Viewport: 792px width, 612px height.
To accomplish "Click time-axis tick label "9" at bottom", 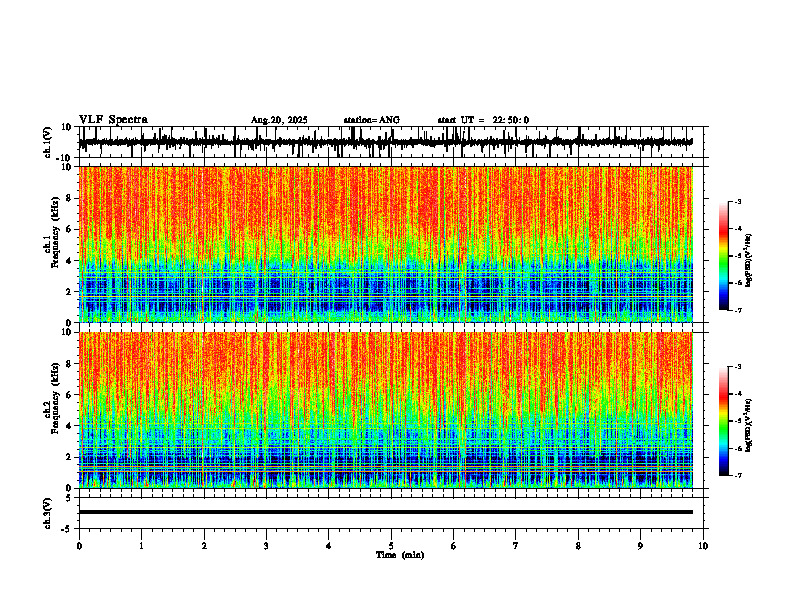I will point(640,546).
